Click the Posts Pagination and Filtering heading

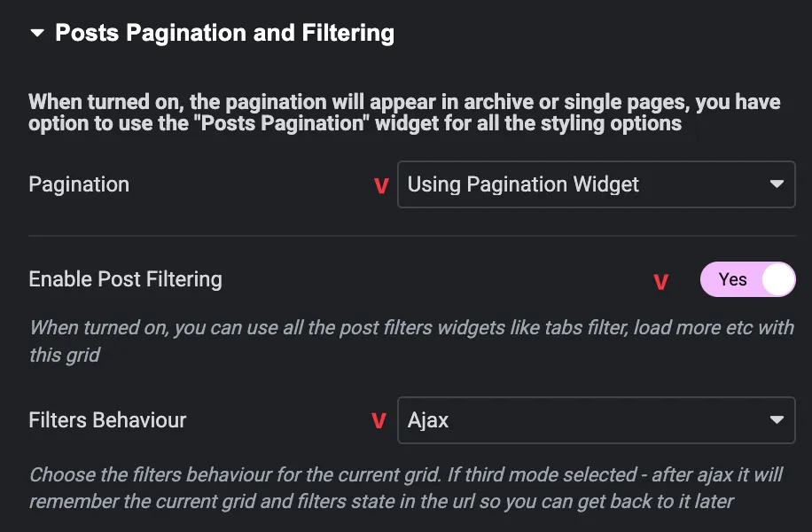[x=224, y=34]
